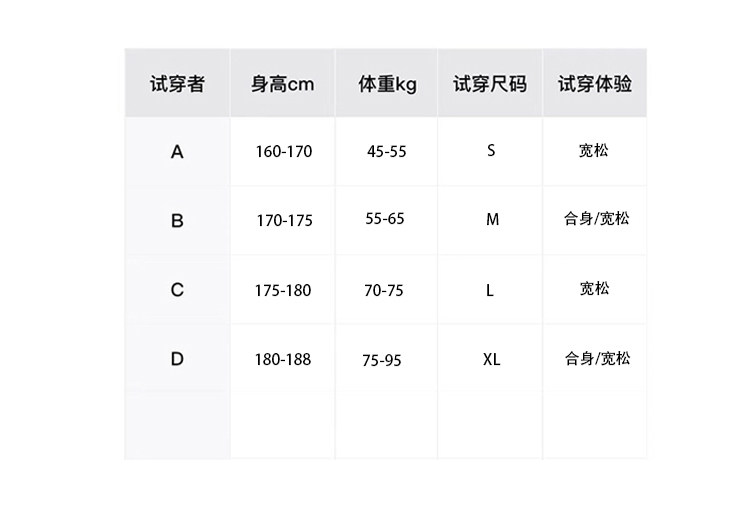Viewport: 750px width, 505px height.
Task: Click the 160-170 height cell
Action: pos(284,152)
